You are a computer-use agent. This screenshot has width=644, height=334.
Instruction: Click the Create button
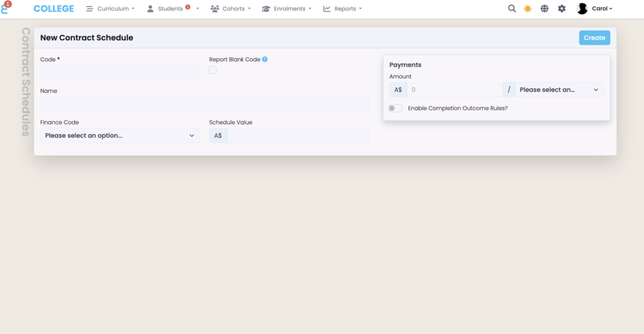(594, 38)
